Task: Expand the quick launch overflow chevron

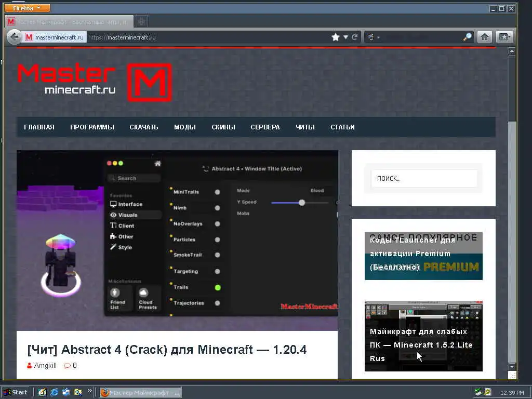Action: click(89, 391)
